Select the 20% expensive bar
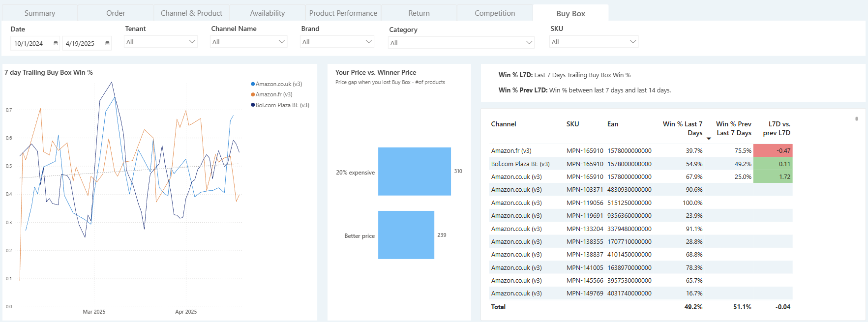The height and width of the screenshot is (322, 868). [x=415, y=172]
